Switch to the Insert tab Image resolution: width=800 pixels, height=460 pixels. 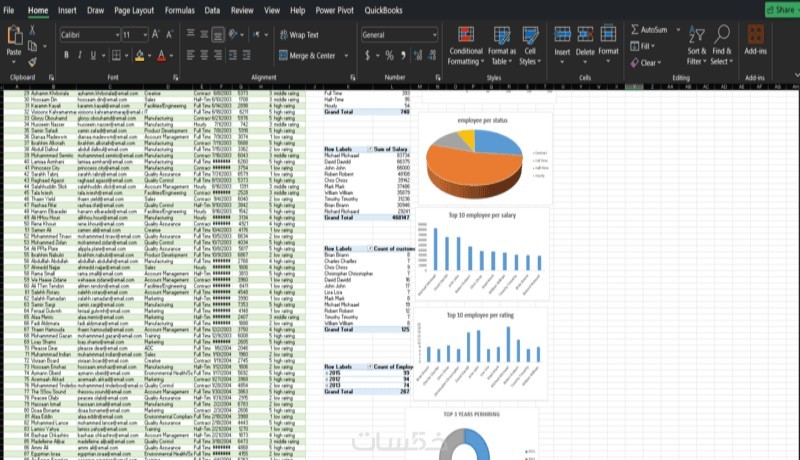(67, 10)
